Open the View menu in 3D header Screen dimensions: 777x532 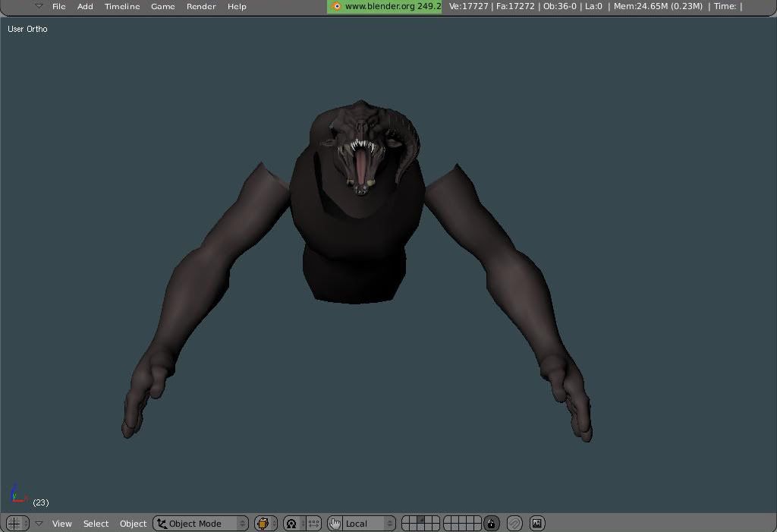61,524
